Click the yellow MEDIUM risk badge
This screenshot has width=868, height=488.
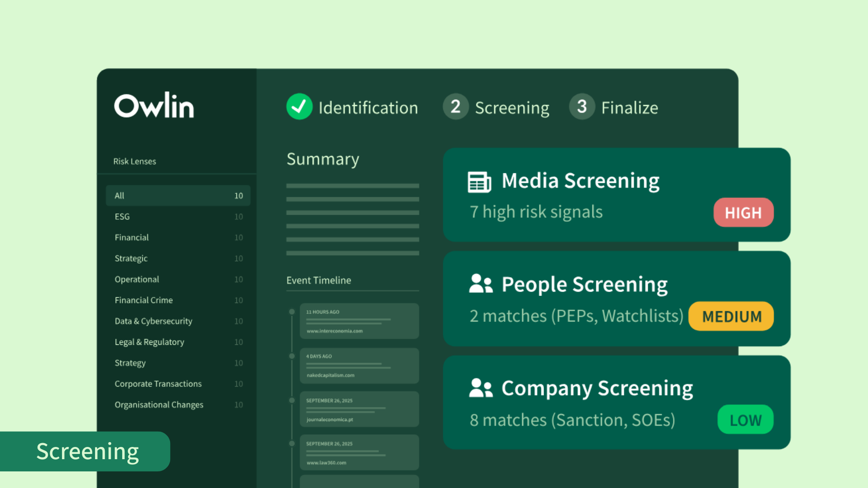pos(731,316)
